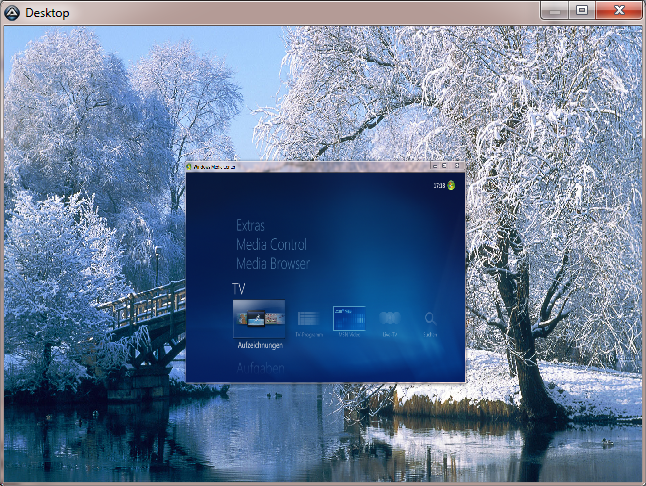This screenshot has height=486, width=646.
Task: Select the Extras menu entry
Action: tap(251, 226)
